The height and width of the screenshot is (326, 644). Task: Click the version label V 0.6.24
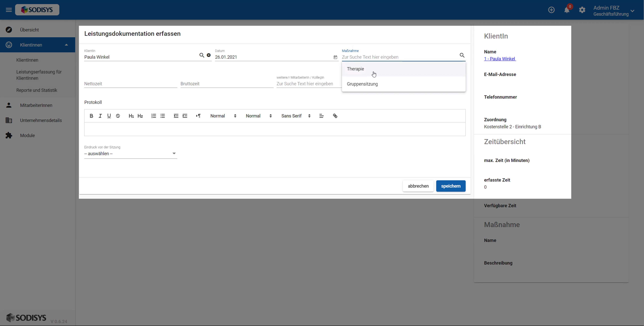(x=59, y=321)
